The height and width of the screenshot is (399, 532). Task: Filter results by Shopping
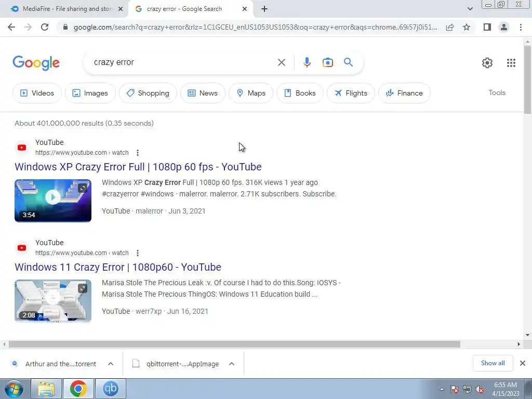(x=148, y=93)
